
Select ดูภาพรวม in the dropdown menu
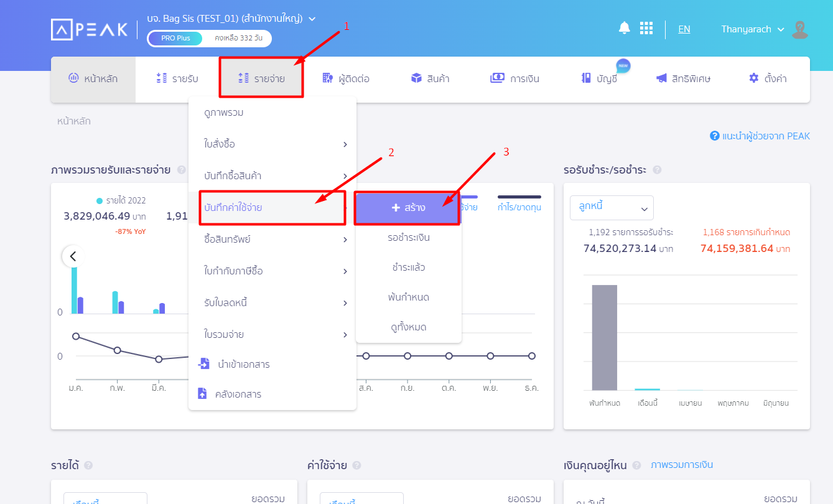tap(272, 113)
